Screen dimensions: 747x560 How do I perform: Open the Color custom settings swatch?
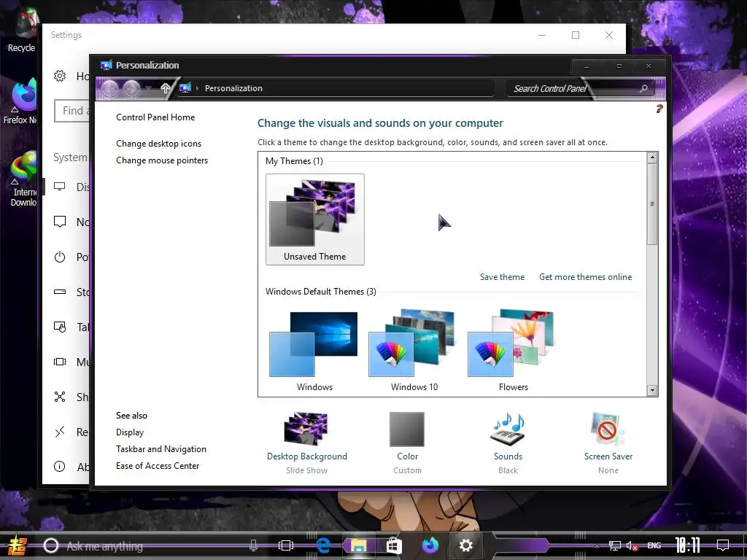(x=407, y=429)
